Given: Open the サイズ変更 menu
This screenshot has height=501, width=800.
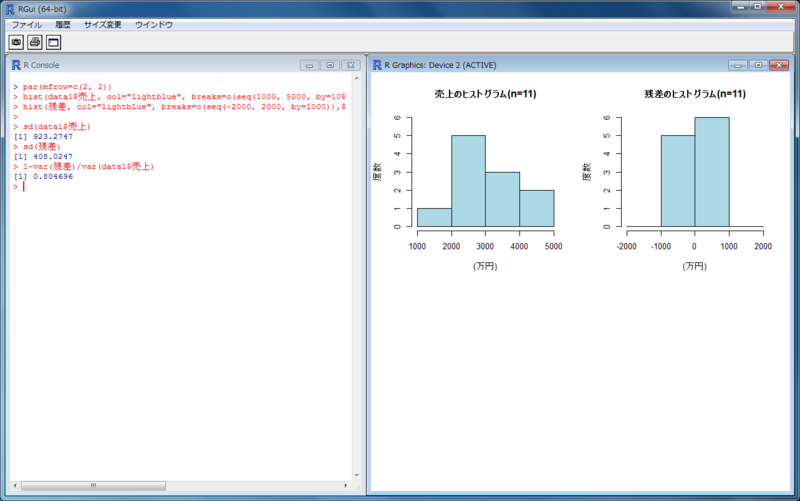Looking at the screenshot, I should point(103,24).
